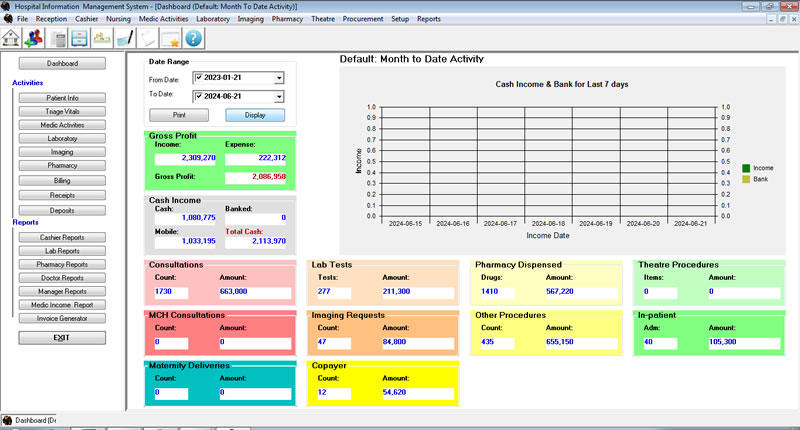Click the Consultations Amount field
800x430 pixels.
pos(254,292)
